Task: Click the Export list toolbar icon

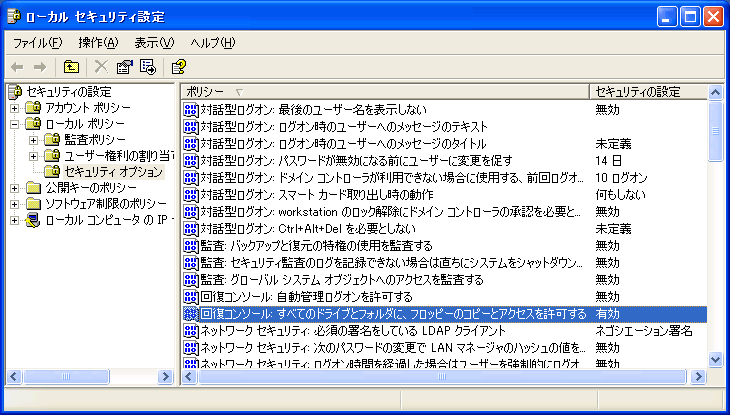Action: pyautogui.click(x=147, y=67)
